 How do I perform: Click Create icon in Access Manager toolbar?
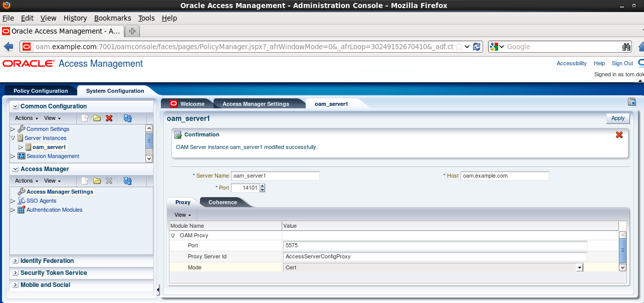coord(85,181)
